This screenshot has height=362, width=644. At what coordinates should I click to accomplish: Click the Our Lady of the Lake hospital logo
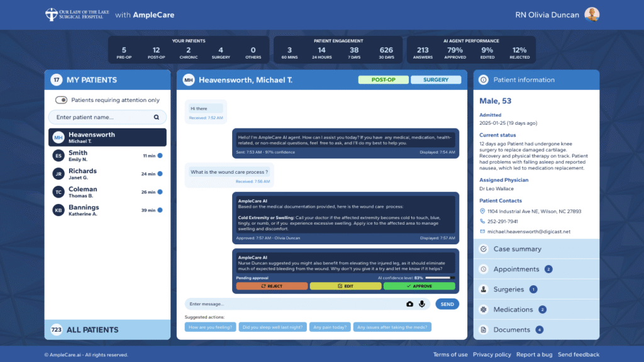point(77,14)
